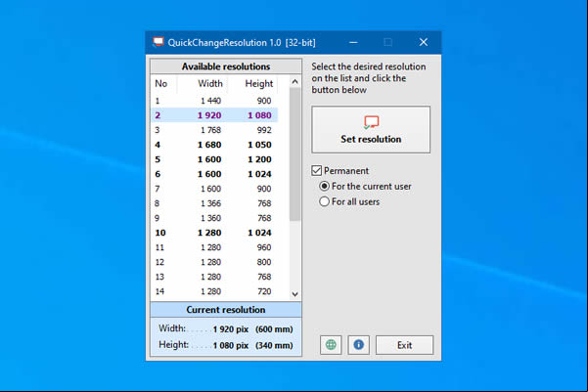The image size is (588, 392).
Task: Click the Height column header
Action: point(253,83)
